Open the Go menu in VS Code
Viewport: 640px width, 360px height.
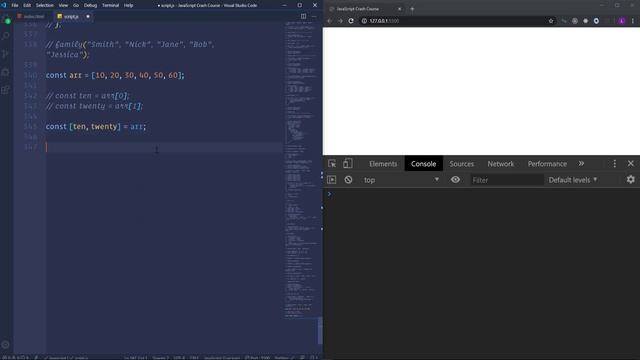coord(76,5)
